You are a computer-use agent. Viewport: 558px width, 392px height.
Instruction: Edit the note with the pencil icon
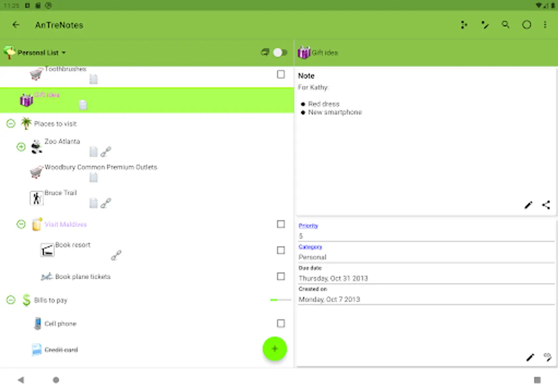tap(528, 205)
